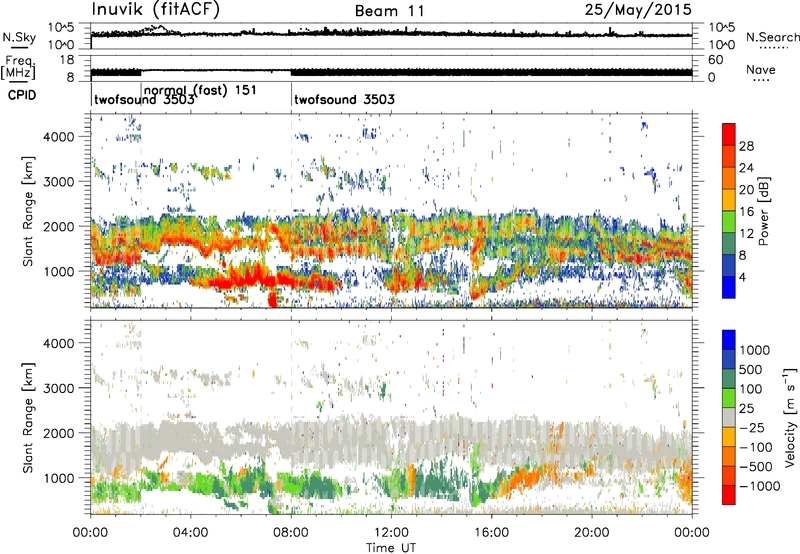Click the '04:00' time axis label
800x554 pixels.
[x=190, y=533]
